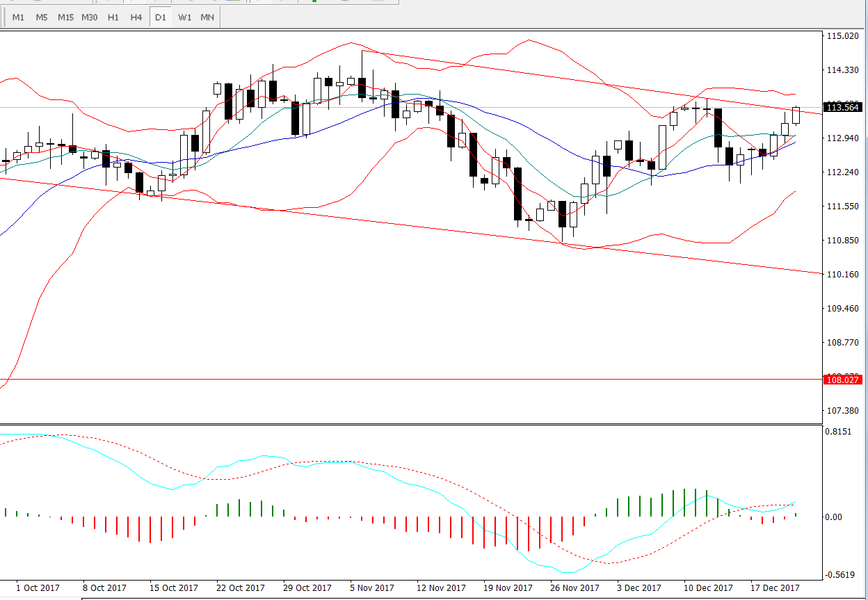
Task: Click the 109.460 price scale value
Action: pos(843,308)
